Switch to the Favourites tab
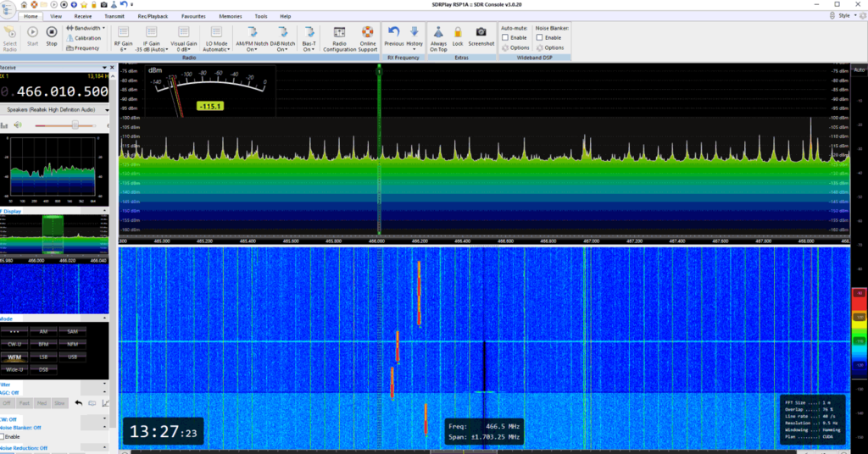Screen dimensions: 868x454 tap(193, 17)
